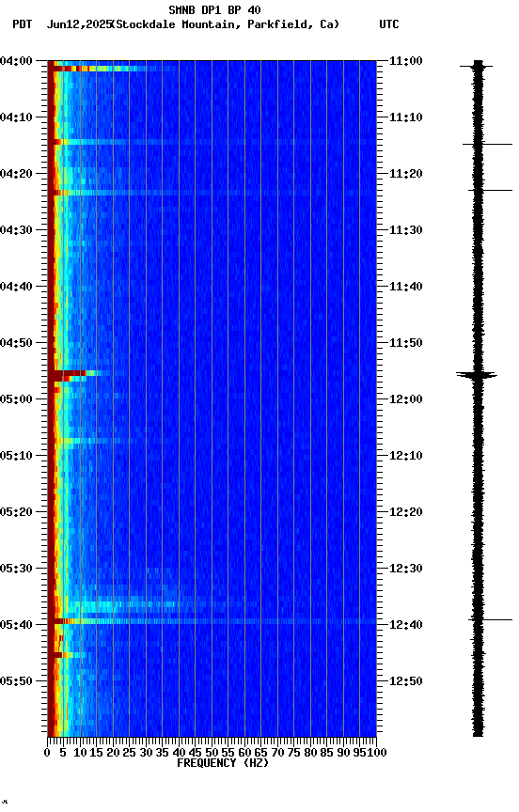This screenshot has width=519, height=812.
Task: Click the 04:30 PDT time label
Action: (16, 230)
